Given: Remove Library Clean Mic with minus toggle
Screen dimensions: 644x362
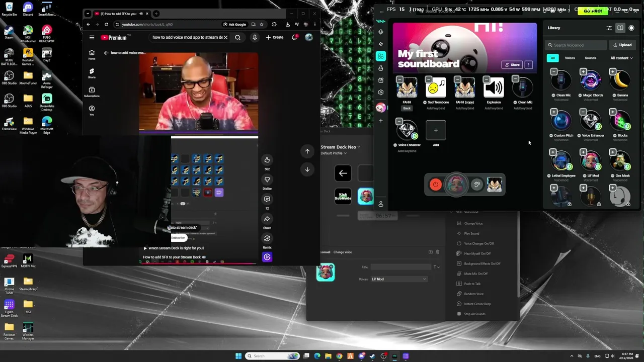Looking at the screenshot, I should coord(554,71).
